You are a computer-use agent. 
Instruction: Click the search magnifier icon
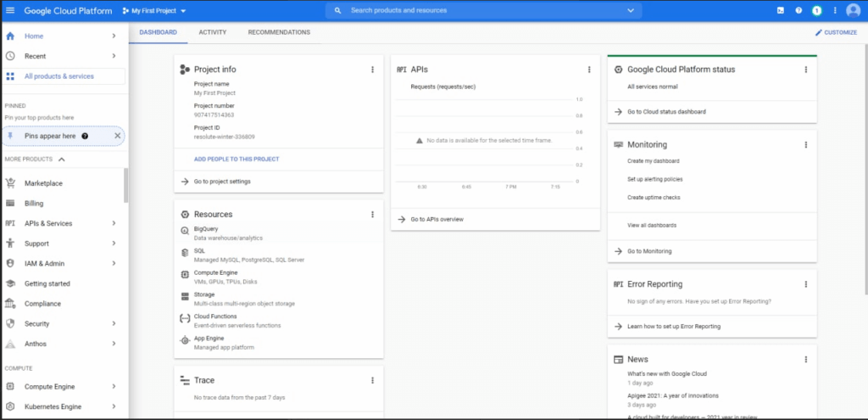[337, 10]
